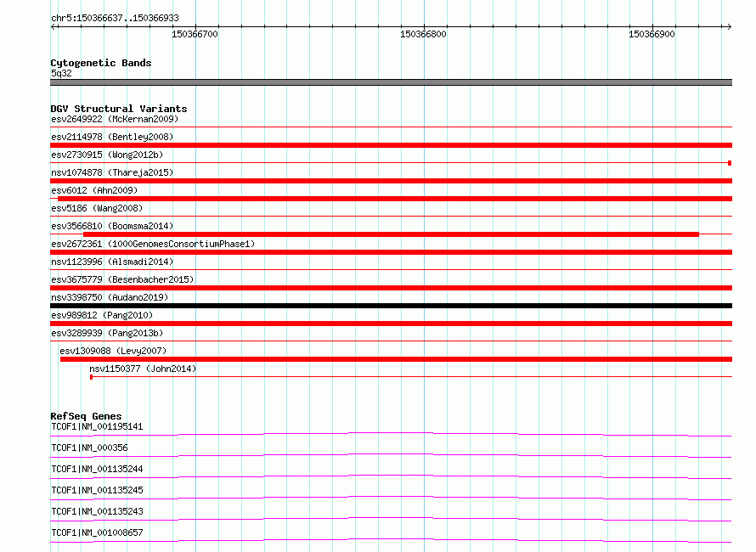
Task: Click the left arrow of the ruler
Action: pos(54,26)
